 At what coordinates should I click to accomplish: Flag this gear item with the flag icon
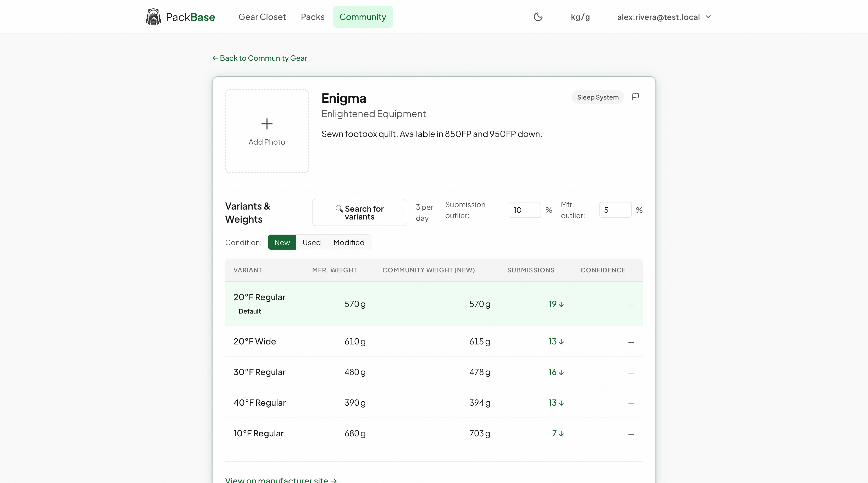point(636,97)
